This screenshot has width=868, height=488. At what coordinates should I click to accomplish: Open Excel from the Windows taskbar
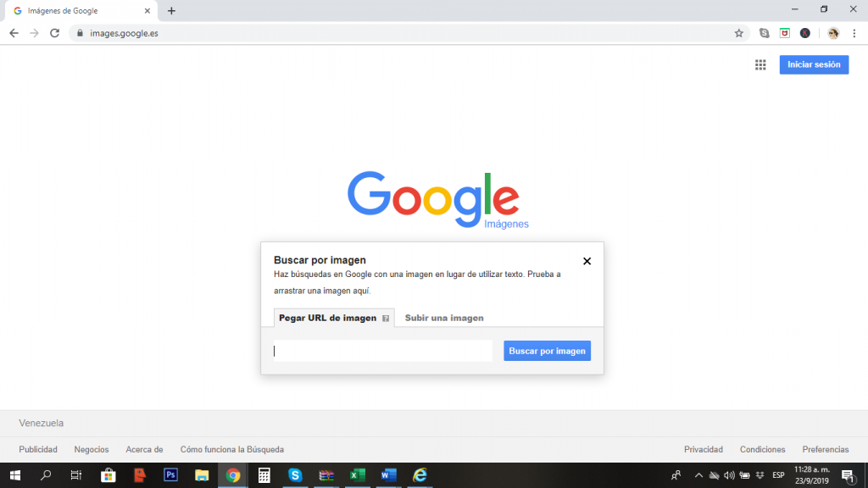click(x=357, y=475)
